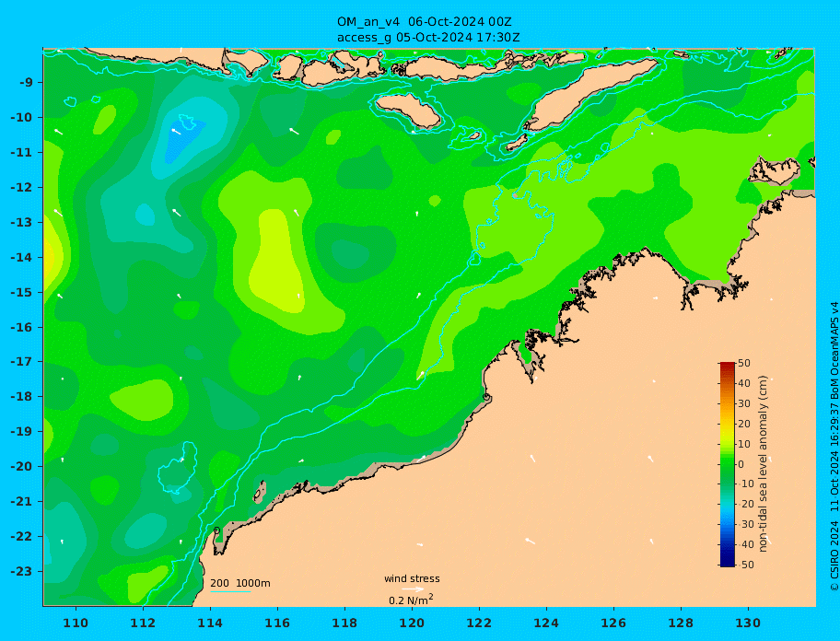Click latitude axis label '-11'

22,153
